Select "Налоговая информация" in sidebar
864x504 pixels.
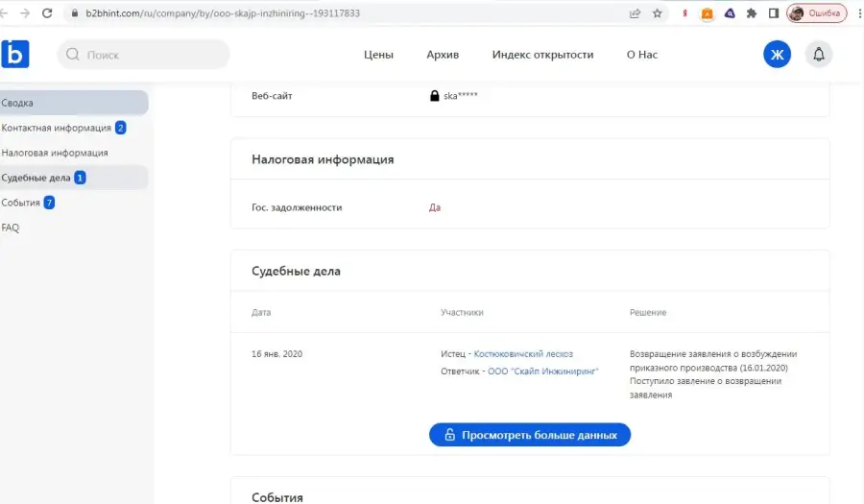click(x=55, y=153)
